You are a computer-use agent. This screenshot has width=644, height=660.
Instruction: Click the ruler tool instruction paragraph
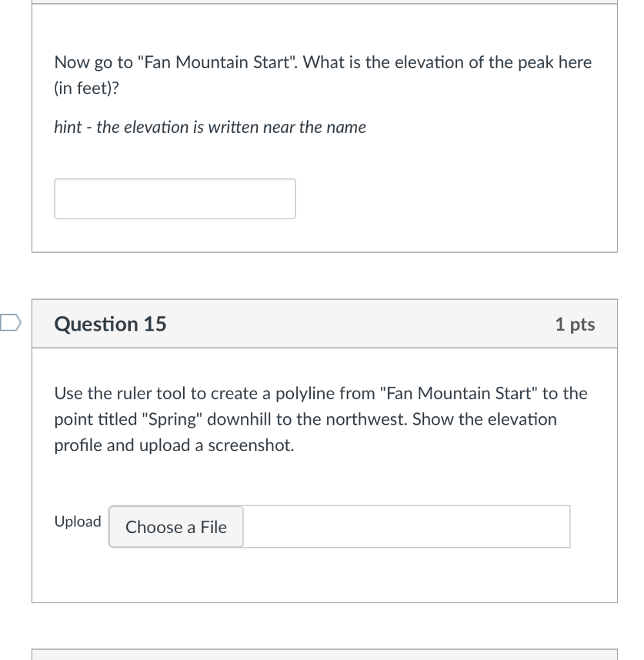click(x=319, y=419)
